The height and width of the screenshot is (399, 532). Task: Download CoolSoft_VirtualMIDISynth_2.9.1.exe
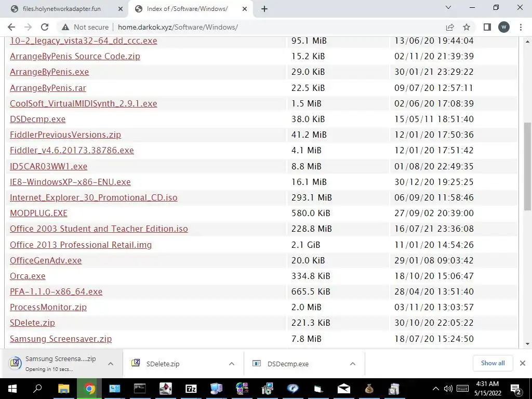pos(84,103)
